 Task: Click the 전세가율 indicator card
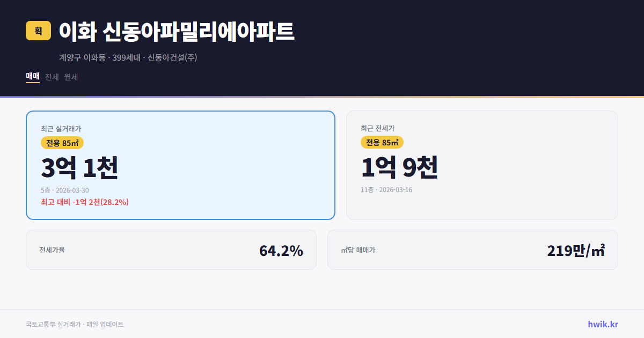point(172,249)
